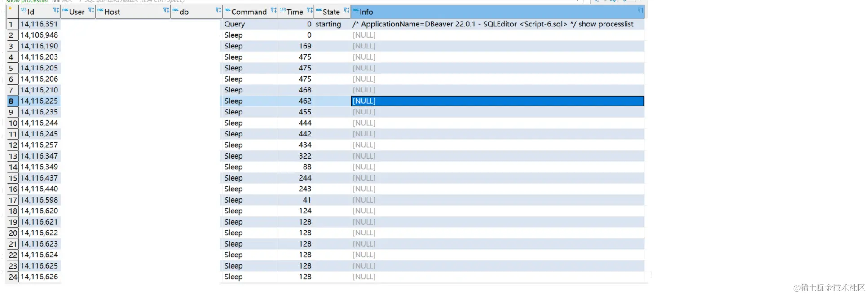868x295 pixels.
Task: Select row number 13 header
Action: pyautogui.click(x=13, y=156)
